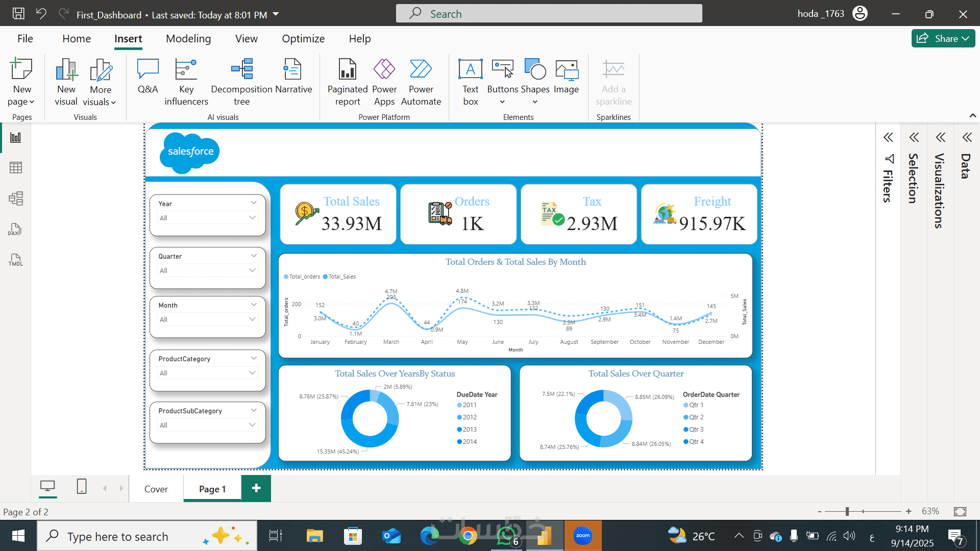Adjust the zoom level slider
980x551 pixels.
(847, 511)
